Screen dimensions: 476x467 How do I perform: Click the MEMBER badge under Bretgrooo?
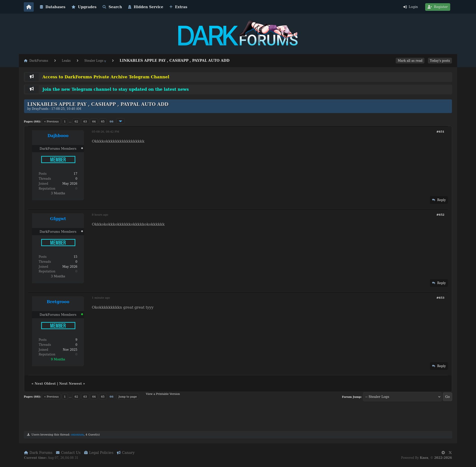point(58,326)
